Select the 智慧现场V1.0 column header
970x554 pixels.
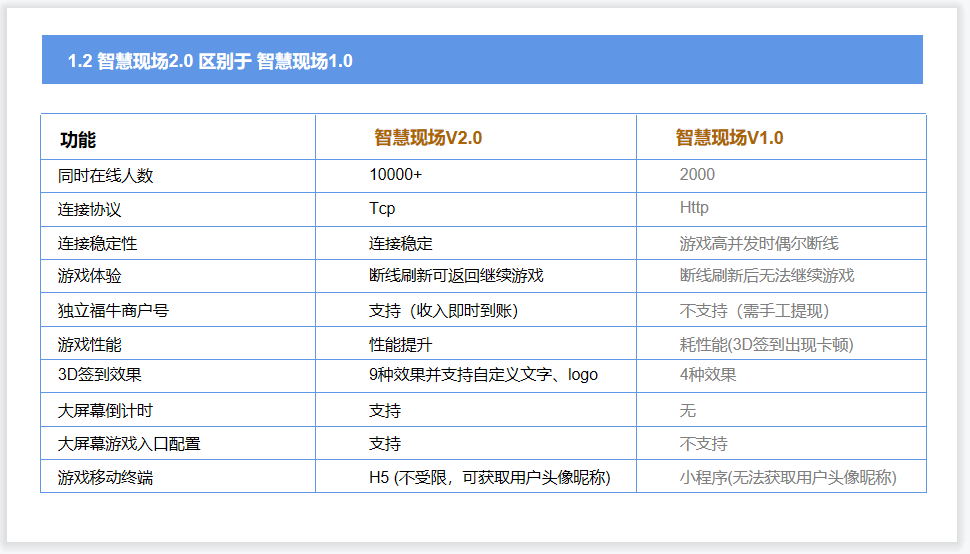729,138
